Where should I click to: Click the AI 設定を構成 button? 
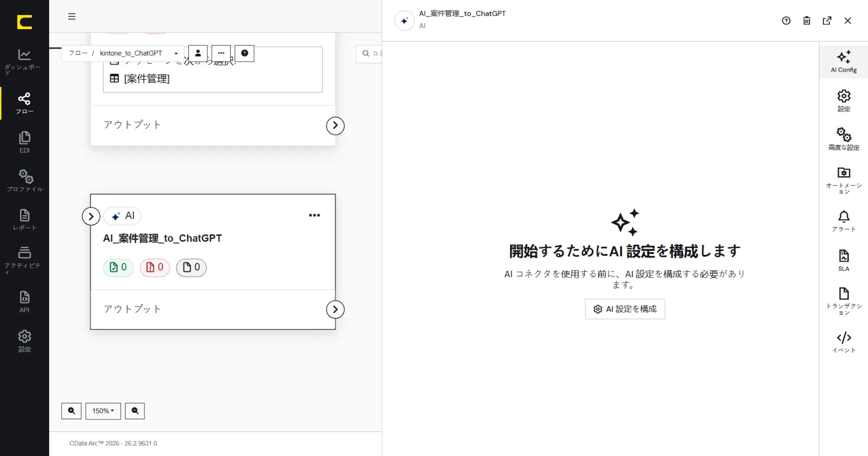(x=625, y=309)
